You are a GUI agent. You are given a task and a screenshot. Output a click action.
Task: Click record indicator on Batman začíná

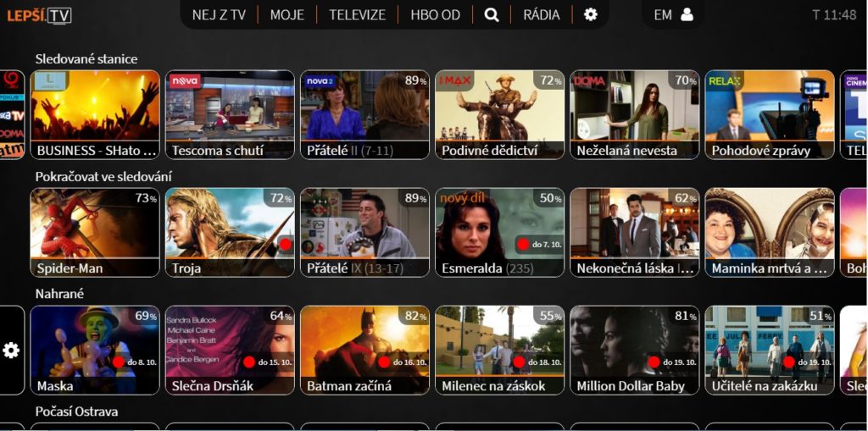tap(383, 362)
